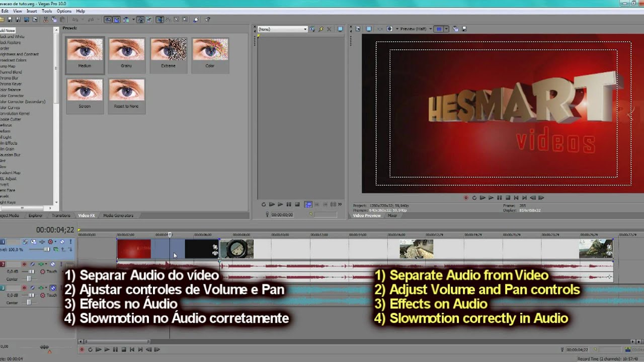Image resolution: width=644 pixels, height=362 pixels.
Task: Select the Grainy noise preset
Action: 126,55
